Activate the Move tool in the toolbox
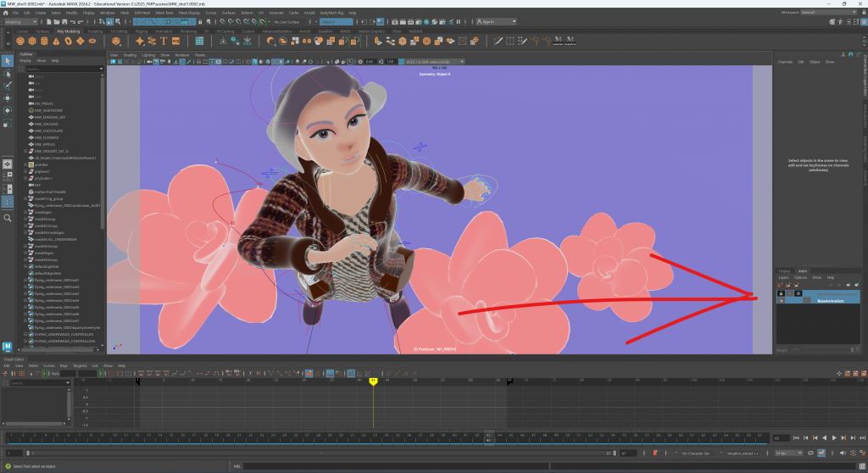 (8, 98)
